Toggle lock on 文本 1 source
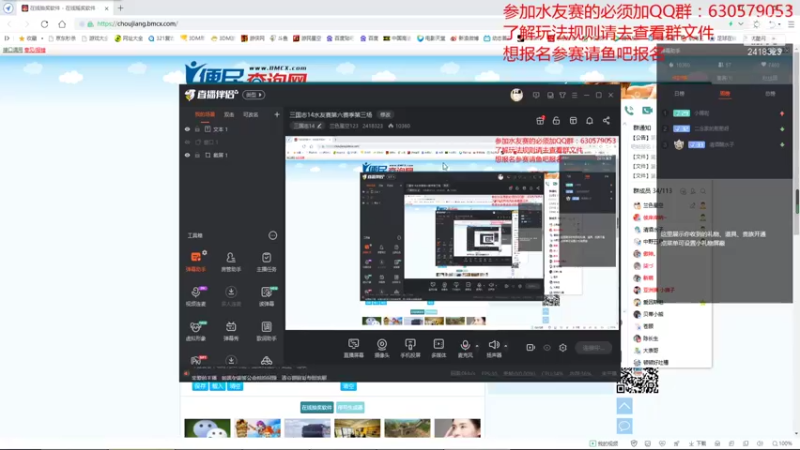 (x=197, y=129)
